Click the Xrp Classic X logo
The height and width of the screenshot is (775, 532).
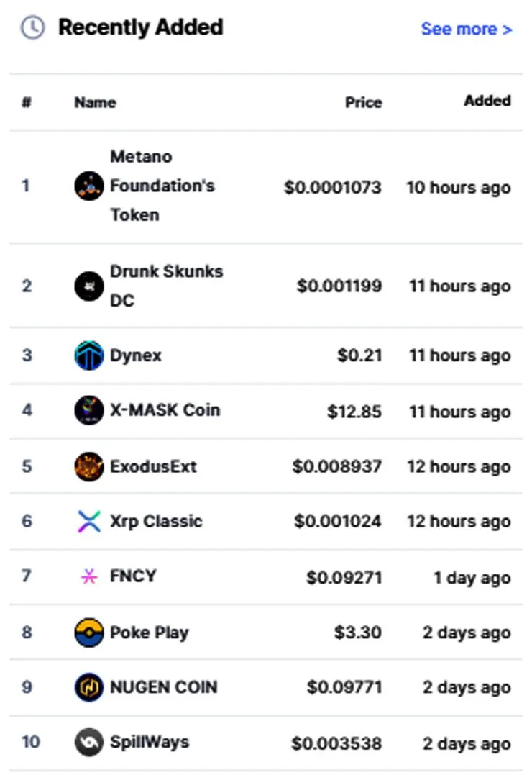coord(89,522)
